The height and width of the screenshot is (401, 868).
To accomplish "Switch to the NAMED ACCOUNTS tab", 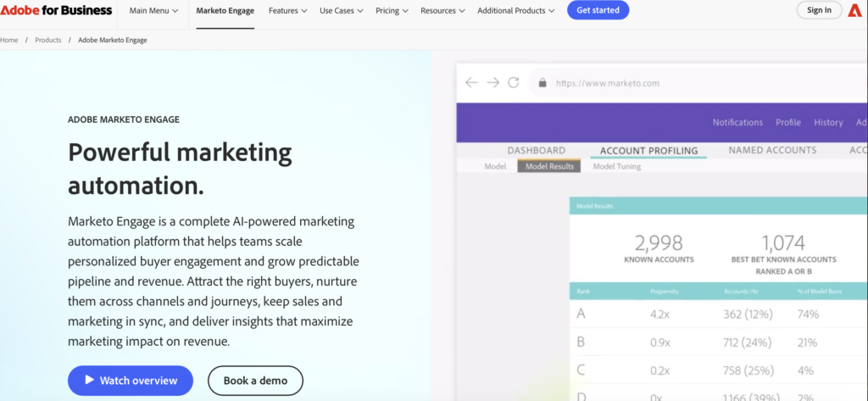I will pos(772,150).
